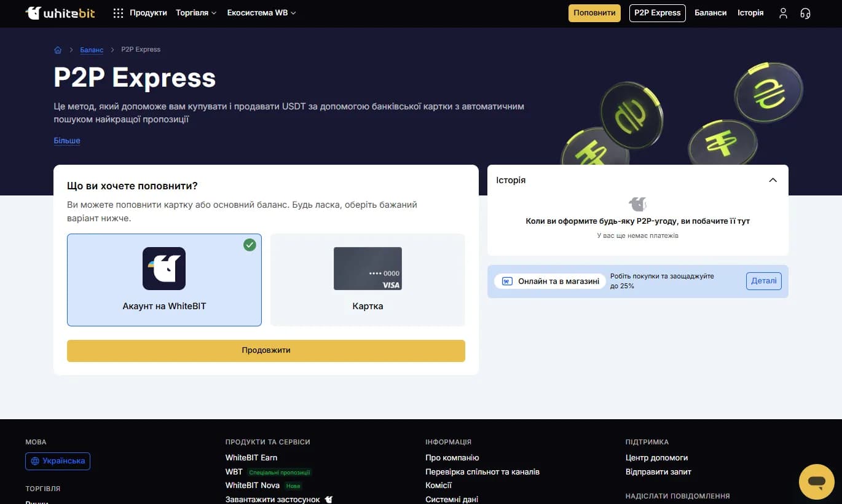Viewport: 842px width, 504px height.
Task: Open the WhiteBIT Nova footer link
Action: click(253, 486)
